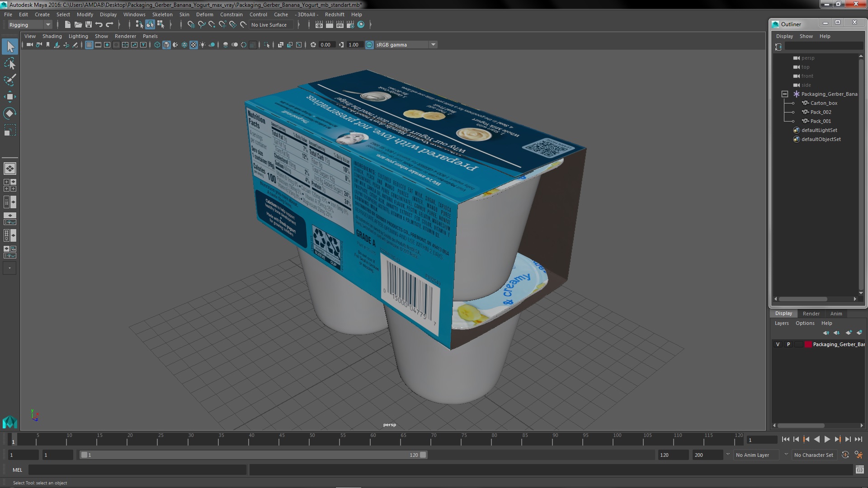Screen dimensions: 868x488
Task: Choose the Move tool
Action: pos(10,97)
